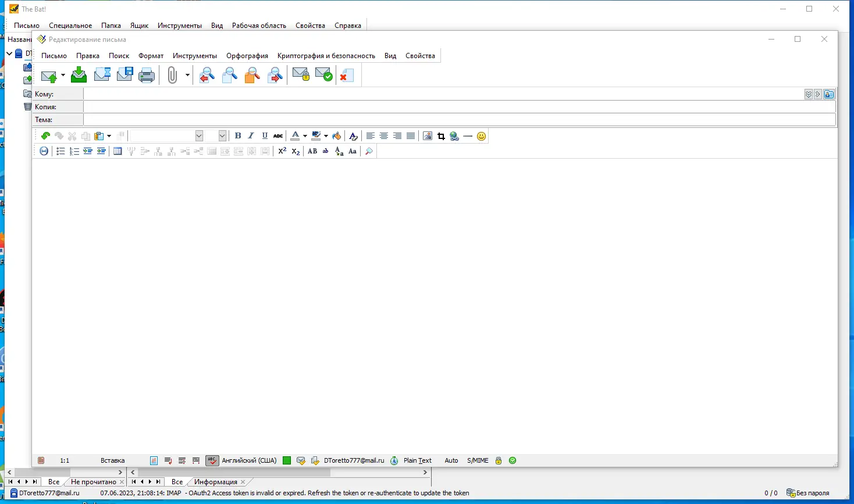
Task: Click Английский (США) language in status bar
Action: 249,460
